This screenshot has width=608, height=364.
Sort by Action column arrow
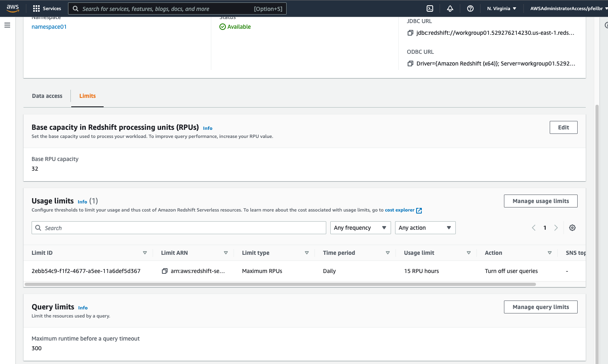point(550,253)
